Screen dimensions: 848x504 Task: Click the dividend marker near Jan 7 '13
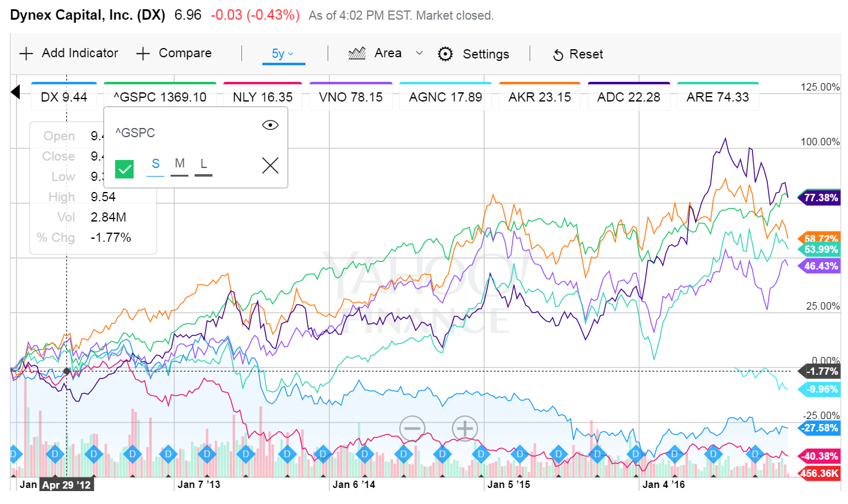pyautogui.click(x=207, y=454)
